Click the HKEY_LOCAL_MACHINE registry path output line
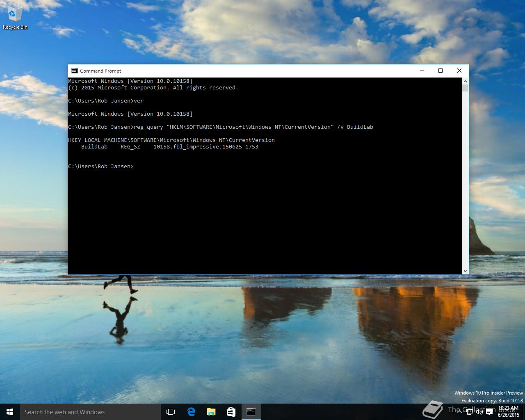 tap(171, 140)
